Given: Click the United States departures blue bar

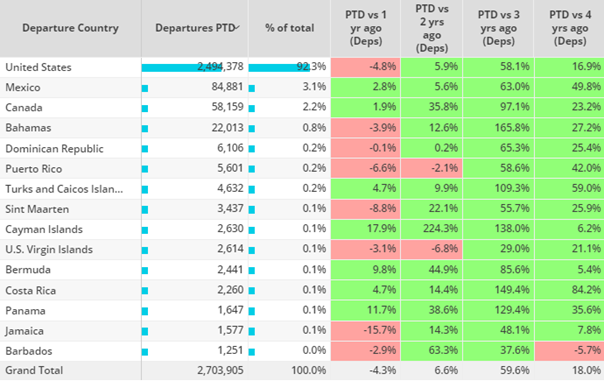Looking at the screenshot, I should [181, 68].
